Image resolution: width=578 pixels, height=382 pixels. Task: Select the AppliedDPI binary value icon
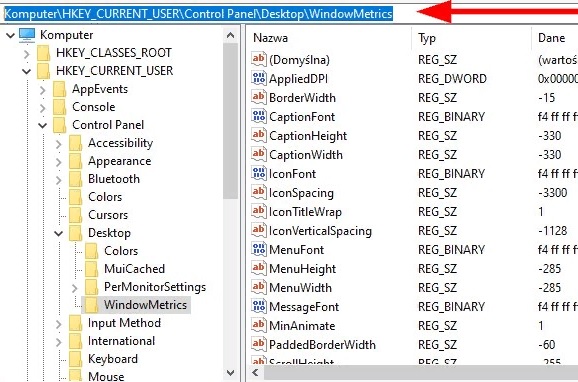pyautogui.click(x=259, y=78)
